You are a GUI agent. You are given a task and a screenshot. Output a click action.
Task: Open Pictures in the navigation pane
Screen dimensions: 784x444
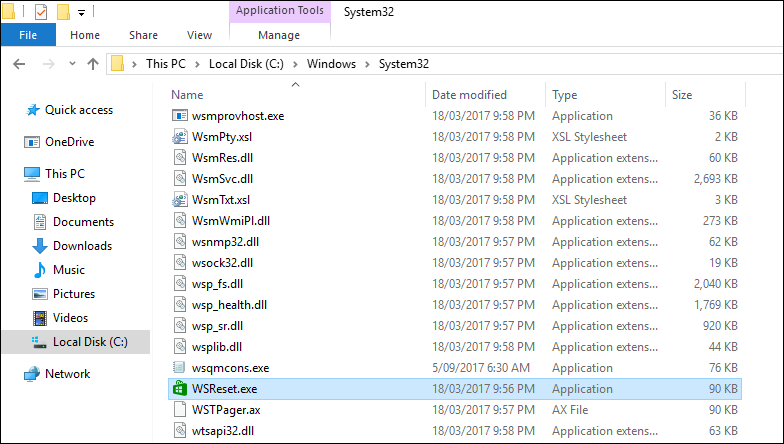tap(74, 294)
